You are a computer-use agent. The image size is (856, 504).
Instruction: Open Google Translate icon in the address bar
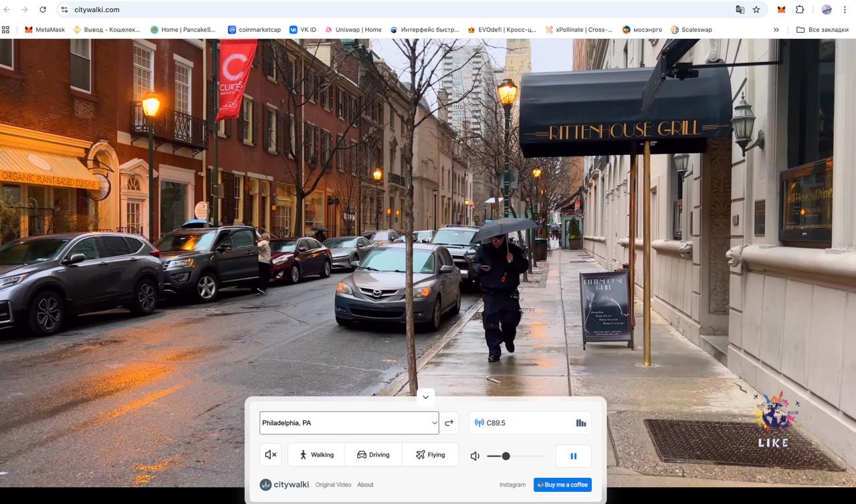click(740, 10)
